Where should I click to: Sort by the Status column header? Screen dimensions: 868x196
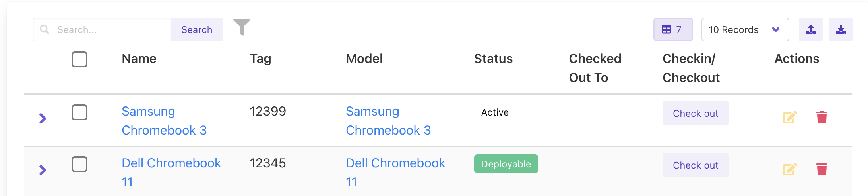[493, 59]
